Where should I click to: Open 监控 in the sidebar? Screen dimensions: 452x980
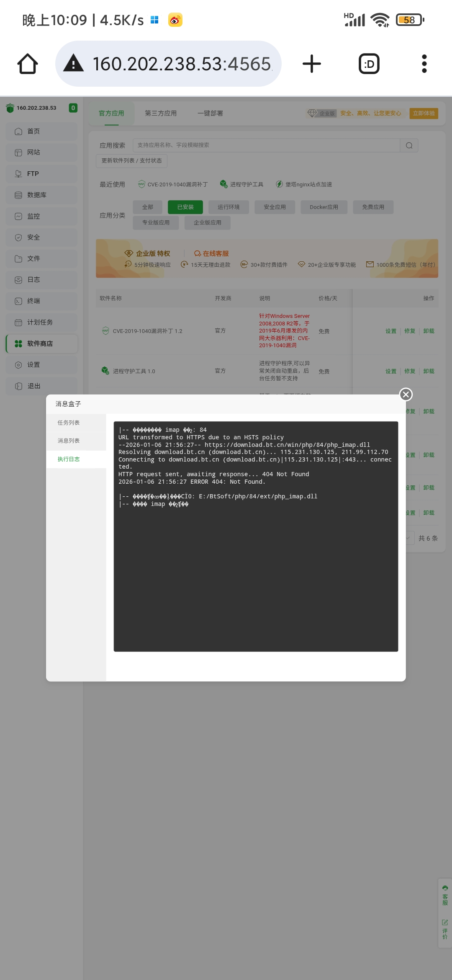41,217
